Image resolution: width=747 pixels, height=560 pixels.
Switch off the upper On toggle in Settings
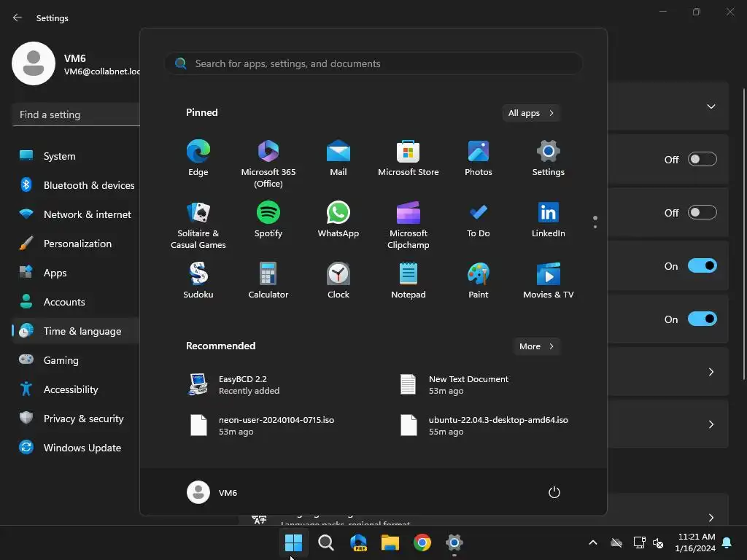[703, 265]
